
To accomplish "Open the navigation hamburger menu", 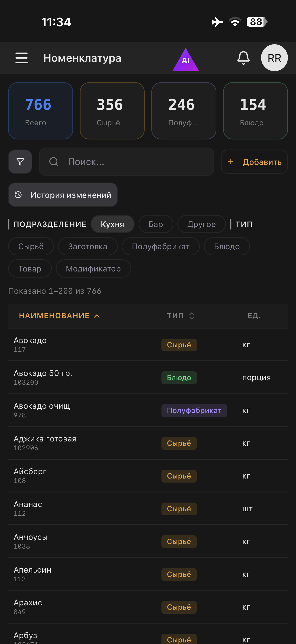I will coord(21,58).
